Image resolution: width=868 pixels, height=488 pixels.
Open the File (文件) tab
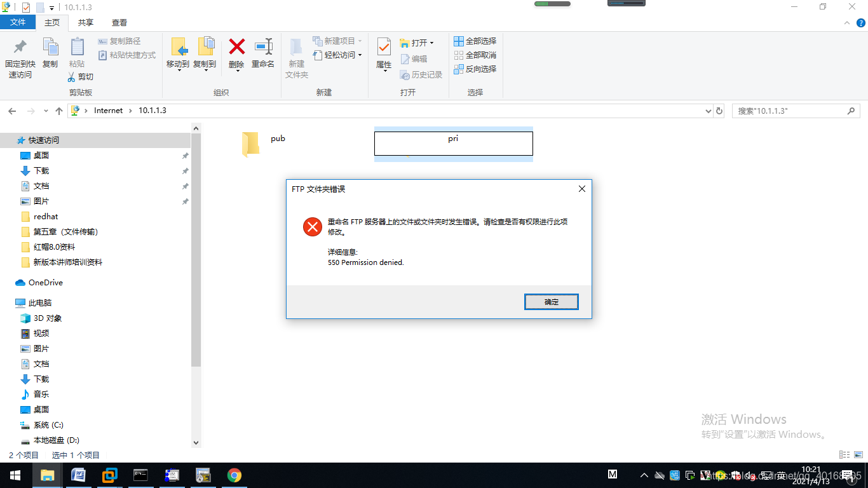point(18,22)
